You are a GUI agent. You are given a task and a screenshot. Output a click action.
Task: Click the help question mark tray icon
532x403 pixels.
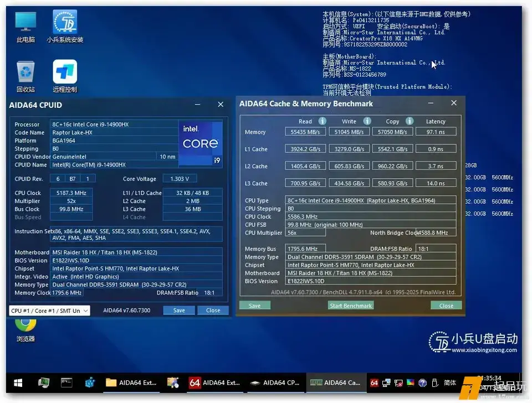pos(422,383)
